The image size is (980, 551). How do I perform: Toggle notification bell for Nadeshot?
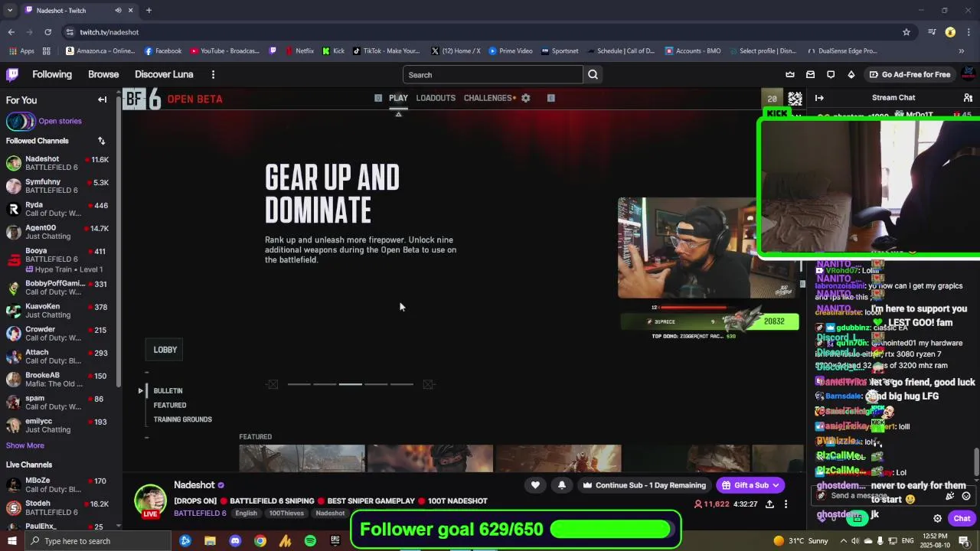pyautogui.click(x=562, y=485)
